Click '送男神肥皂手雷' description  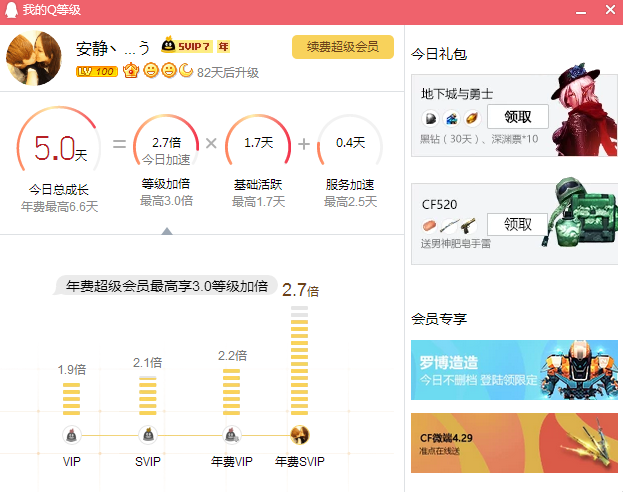(456, 243)
